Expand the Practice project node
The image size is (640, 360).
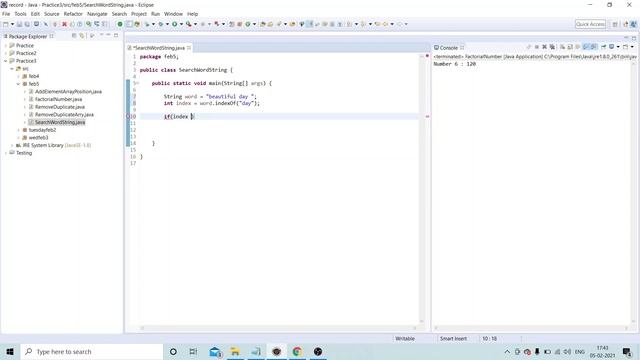[x=6, y=45]
